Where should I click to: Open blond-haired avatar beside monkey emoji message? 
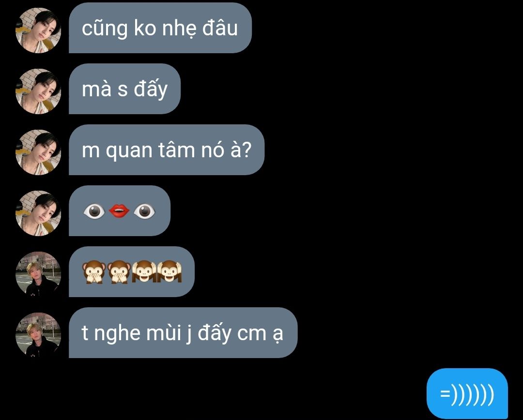[38, 274]
